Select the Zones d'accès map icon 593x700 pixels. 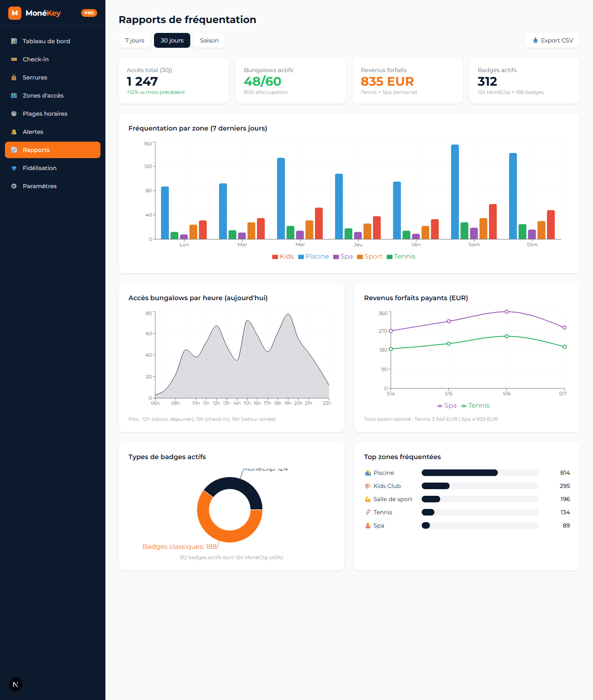(x=14, y=96)
